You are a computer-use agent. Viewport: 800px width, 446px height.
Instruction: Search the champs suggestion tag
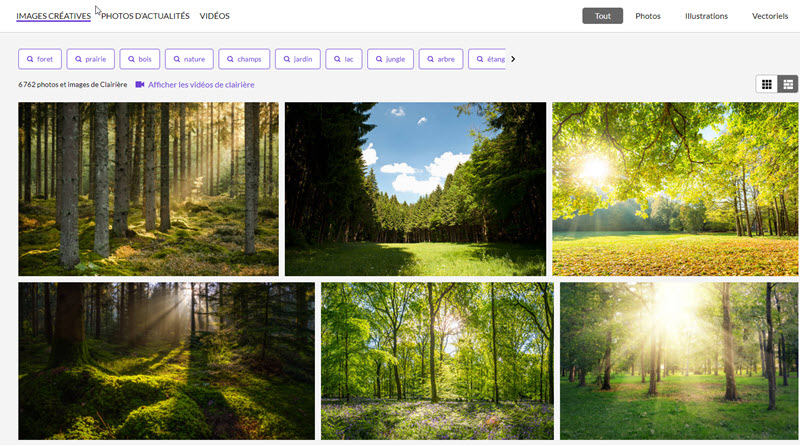click(244, 59)
